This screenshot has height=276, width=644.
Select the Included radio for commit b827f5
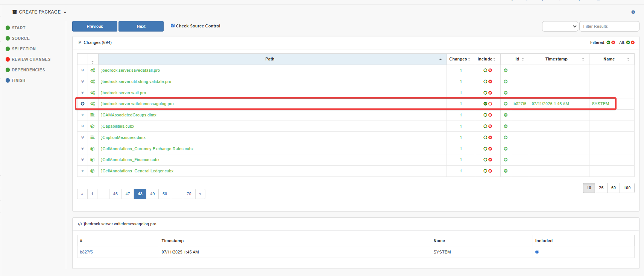(537, 252)
